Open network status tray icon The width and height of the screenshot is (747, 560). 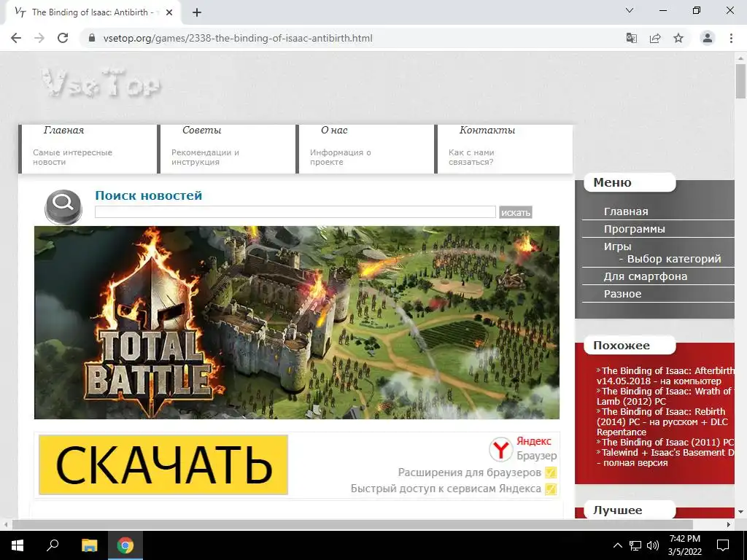click(x=635, y=545)
